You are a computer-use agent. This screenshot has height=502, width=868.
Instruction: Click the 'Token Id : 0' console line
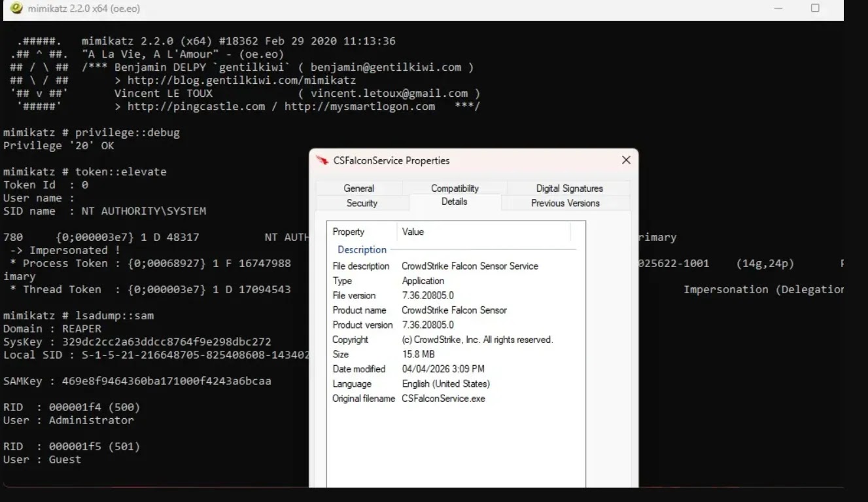point(46,185)
